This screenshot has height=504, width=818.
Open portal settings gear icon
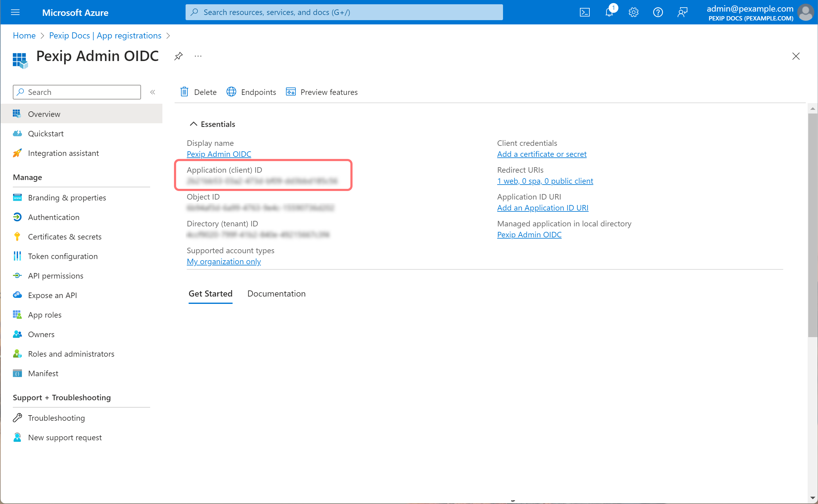coord(633,12)
